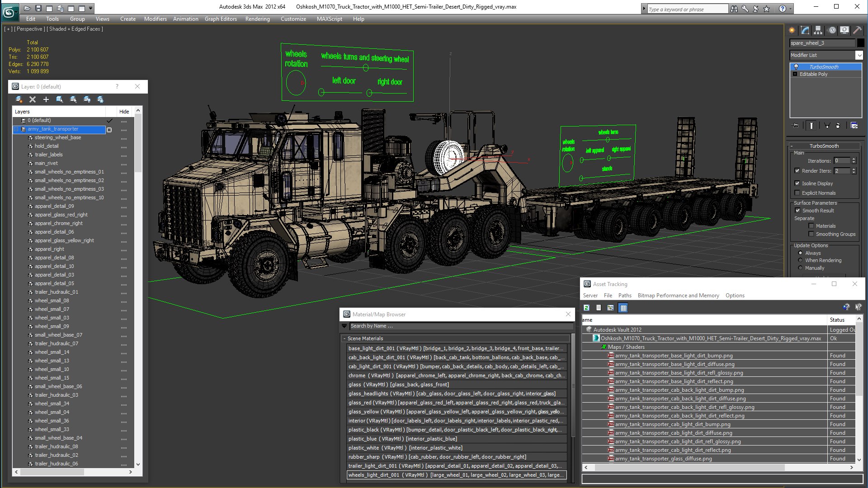The height and width of the screenshot is (488, 868).
Task: Open the Hierarchy command panel tab
Action: click(x=818, y=30)
